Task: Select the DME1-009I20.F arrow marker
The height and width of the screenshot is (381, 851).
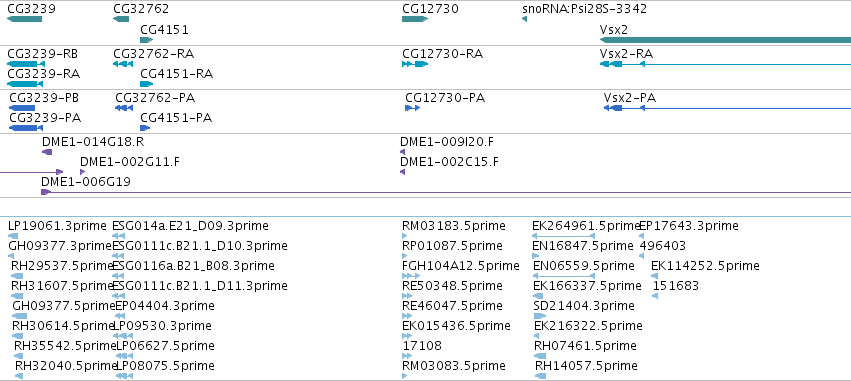Action: point(403,152)
